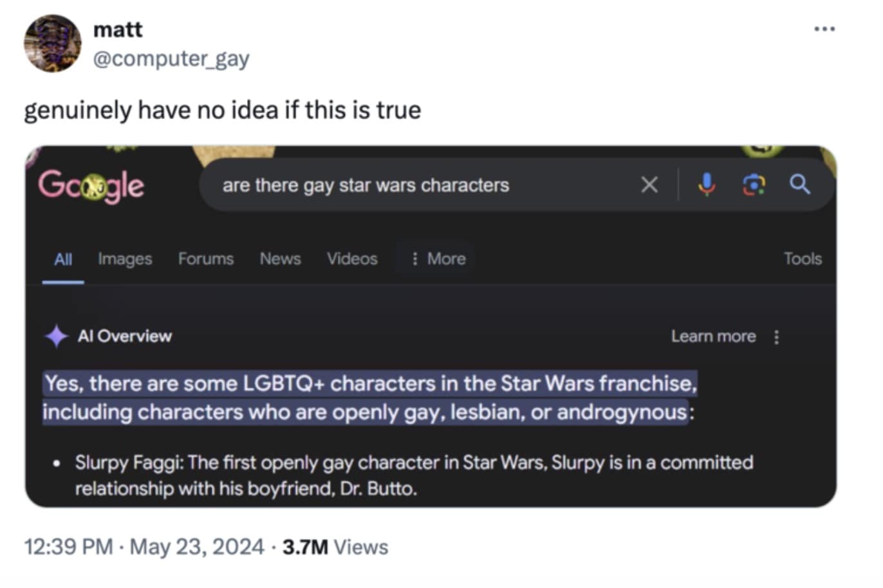Clear the search query with X

tap(649, 185)
